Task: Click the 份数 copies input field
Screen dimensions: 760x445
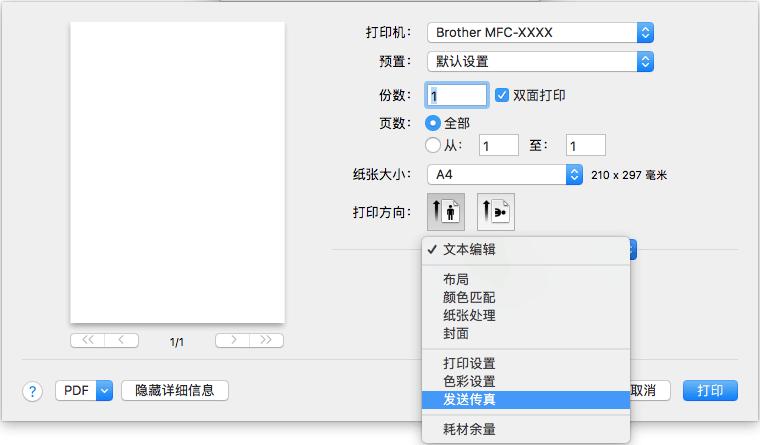Action: (456, 95)
